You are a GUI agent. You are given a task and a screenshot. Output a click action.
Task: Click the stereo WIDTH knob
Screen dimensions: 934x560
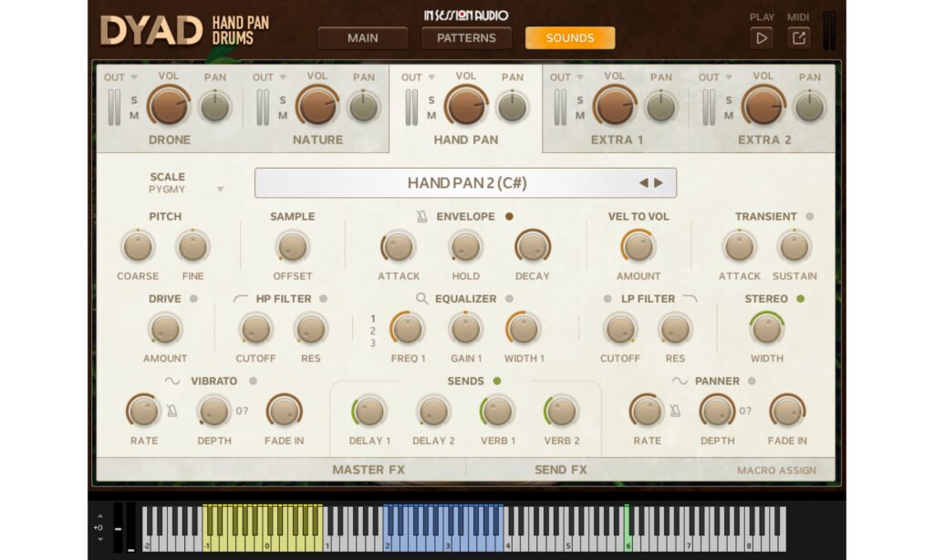766,329
